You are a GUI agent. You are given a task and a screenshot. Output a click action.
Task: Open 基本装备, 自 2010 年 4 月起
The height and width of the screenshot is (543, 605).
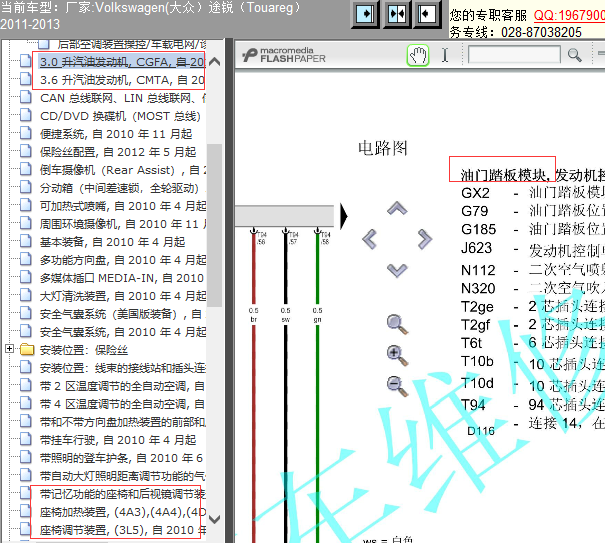tap(112, 242)
